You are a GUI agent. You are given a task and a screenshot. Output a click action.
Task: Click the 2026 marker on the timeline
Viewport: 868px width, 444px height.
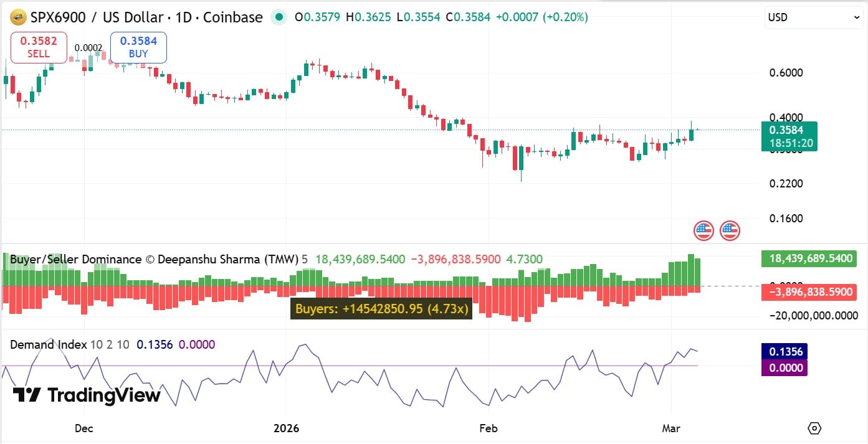287,428
